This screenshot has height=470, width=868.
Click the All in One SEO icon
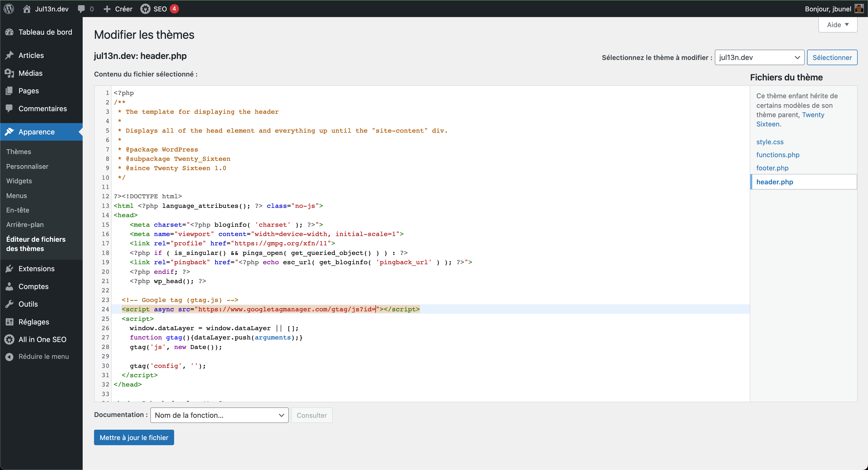click(10, 339)
